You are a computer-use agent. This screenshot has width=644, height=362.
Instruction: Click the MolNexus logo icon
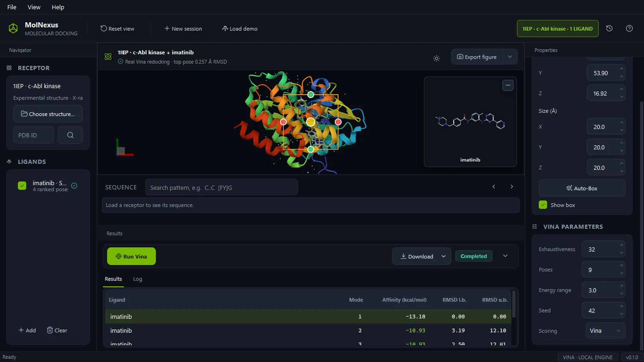13,28
